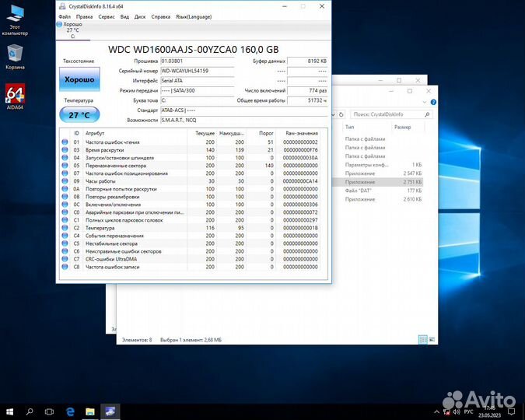Click status icon of attribute C0 emergency parking
The width and height of the screenshot is (525, 420).
65,212
